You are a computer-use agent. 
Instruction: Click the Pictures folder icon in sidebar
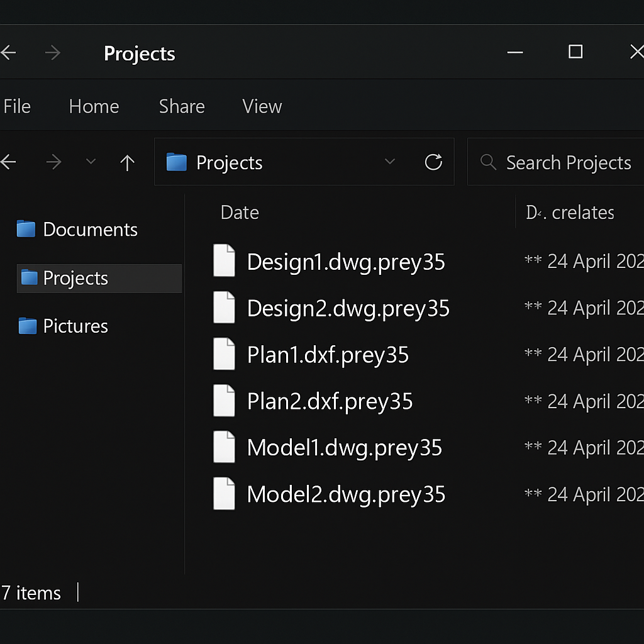(28, 326)
